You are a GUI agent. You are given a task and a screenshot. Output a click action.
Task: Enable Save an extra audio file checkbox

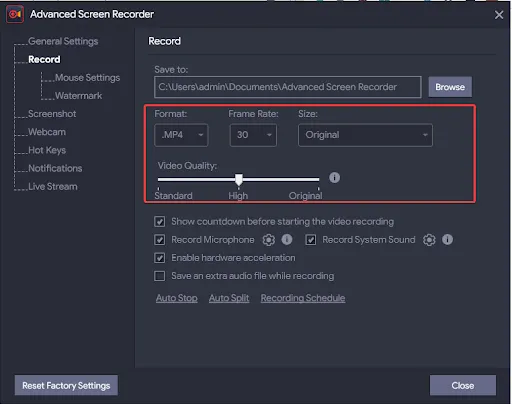160,276
